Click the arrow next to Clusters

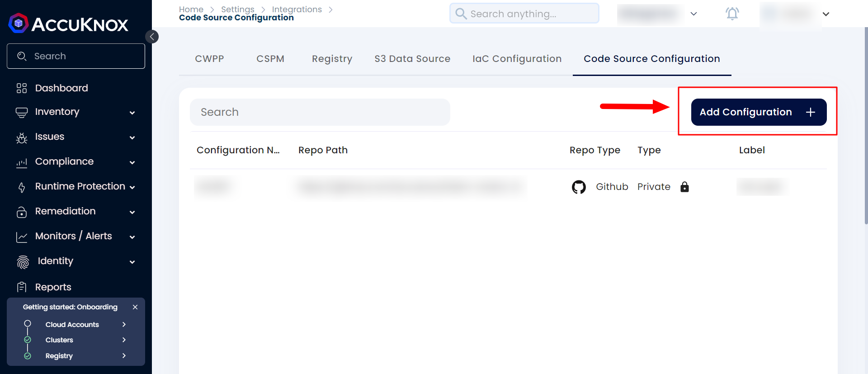tap(124, 340)
